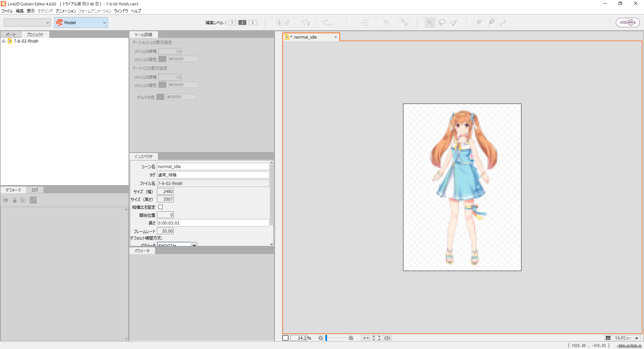This screenshot has height=349, width=644.
Task: Click the create warp deformer icon
Action: [x=365, y=22]
